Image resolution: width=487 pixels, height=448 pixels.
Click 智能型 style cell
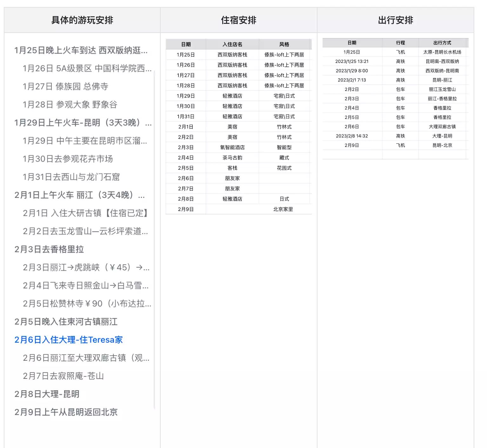(x=284, y=148)
